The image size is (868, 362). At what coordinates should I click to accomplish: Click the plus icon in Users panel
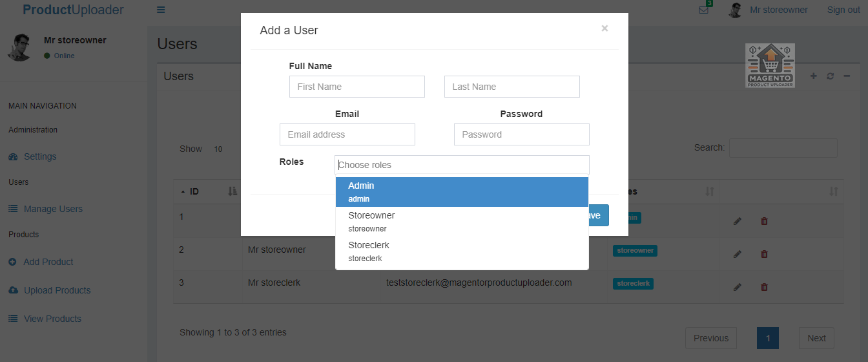coord(813,76)
